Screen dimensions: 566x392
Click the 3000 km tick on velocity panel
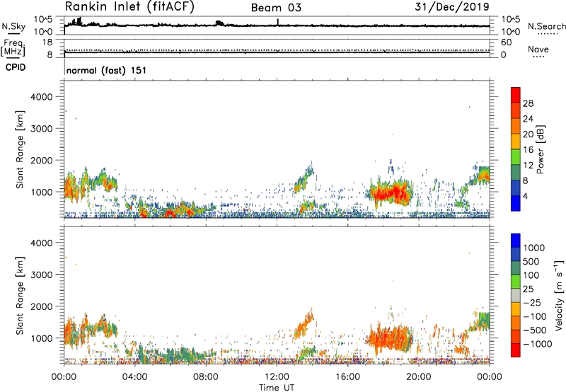coord(41,275)
